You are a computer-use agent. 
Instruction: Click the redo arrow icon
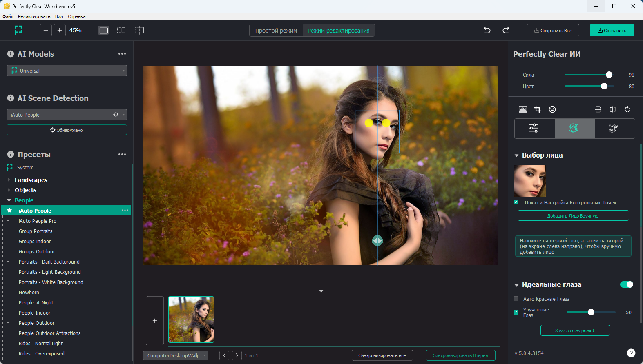pyautogui.click(x=506, y=30)
